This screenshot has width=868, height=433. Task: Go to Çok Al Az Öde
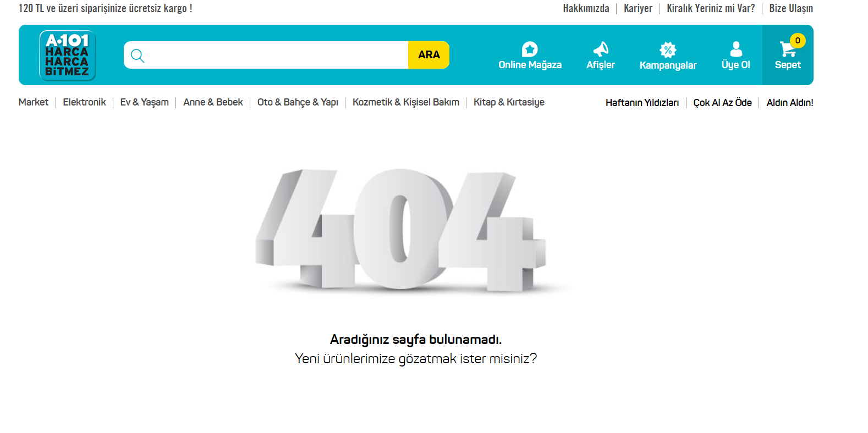coord(722,103)
